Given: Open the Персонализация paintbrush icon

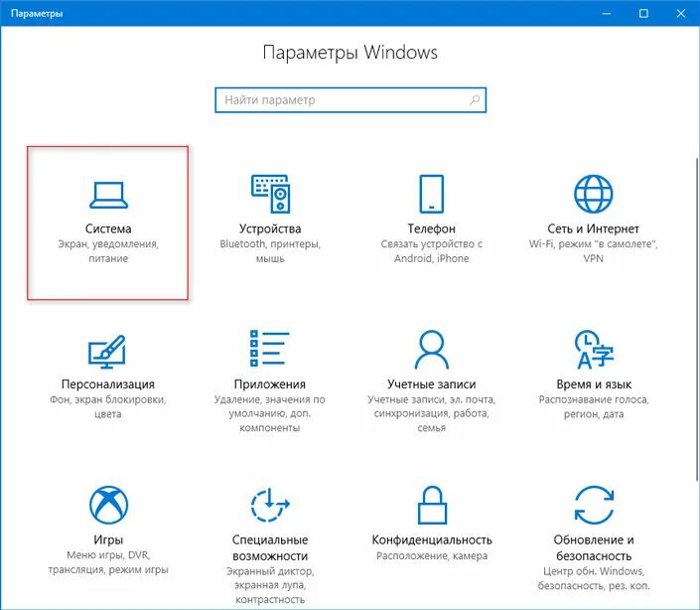Looking at the screenshot, I should 107,352.
